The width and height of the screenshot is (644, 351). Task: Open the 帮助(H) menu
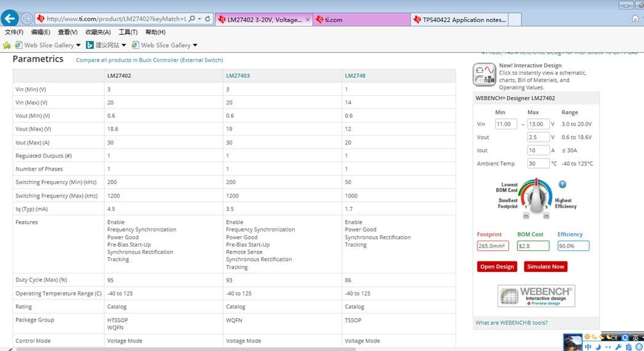point(156,32)
